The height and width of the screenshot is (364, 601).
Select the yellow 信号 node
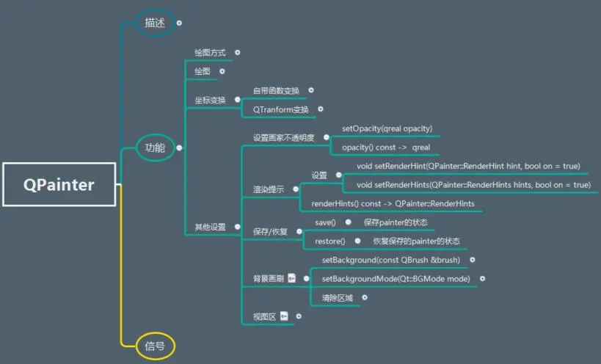pyautogui.click(x=155, y=345)
